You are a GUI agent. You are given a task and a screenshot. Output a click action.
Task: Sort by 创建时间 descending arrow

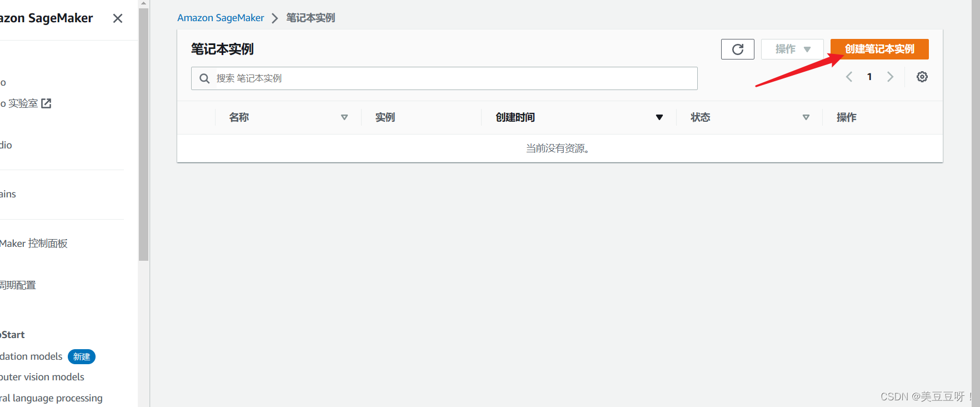point(659,117)
